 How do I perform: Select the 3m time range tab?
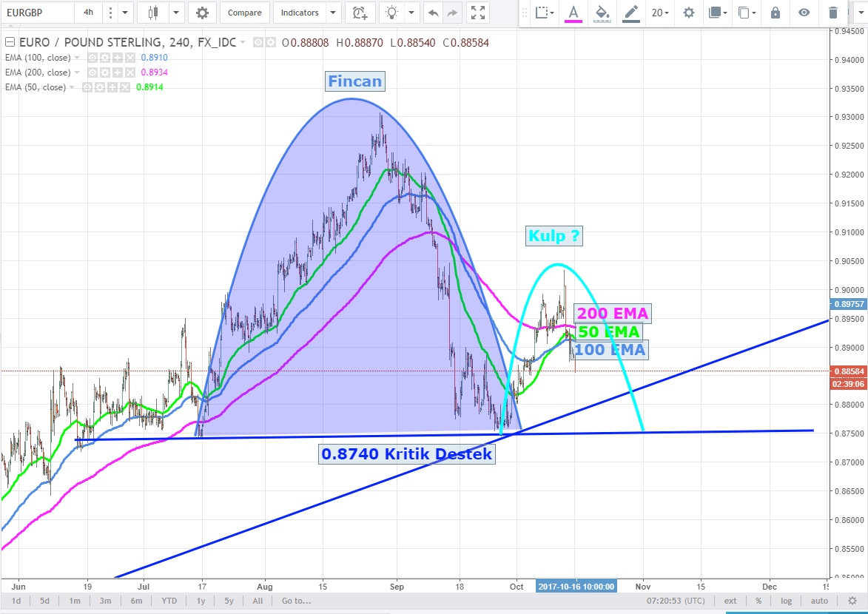[105, 601]
